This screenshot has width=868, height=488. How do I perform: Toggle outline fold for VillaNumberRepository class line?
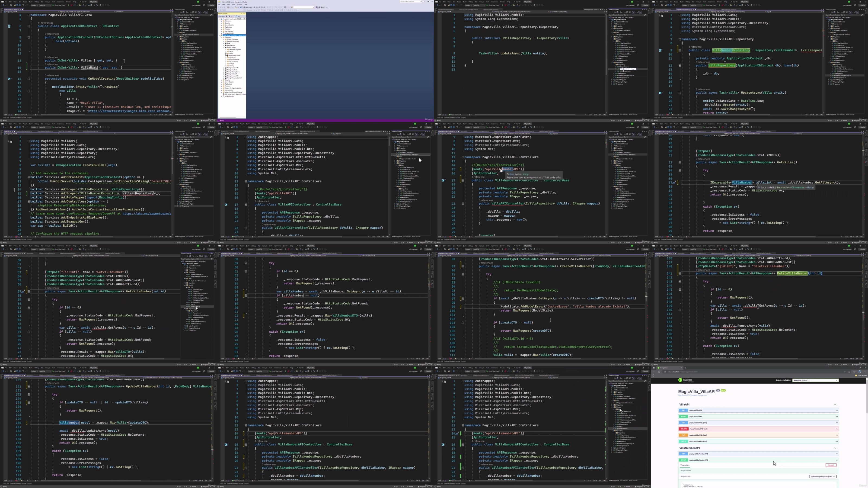[x=680, y=50]
